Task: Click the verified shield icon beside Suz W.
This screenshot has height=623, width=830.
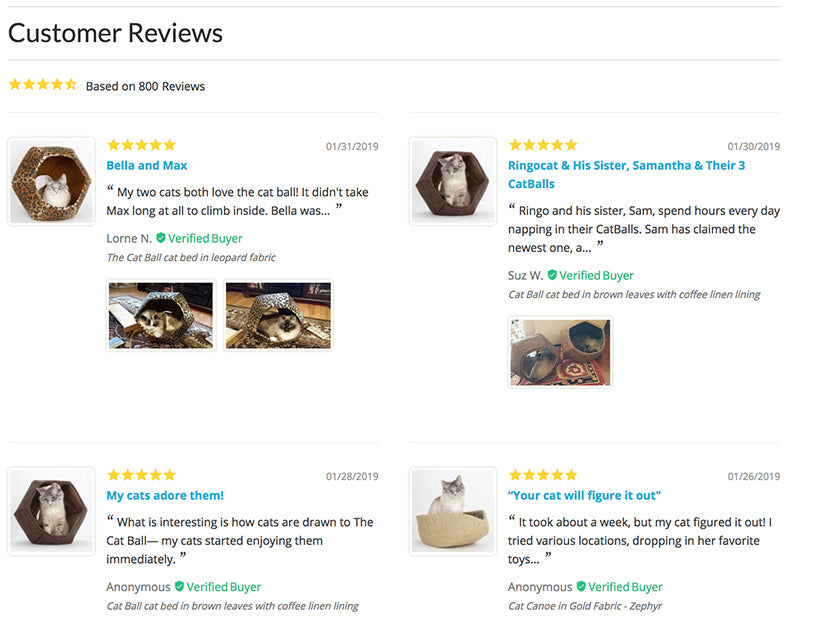Action: (x=552, y=275)
